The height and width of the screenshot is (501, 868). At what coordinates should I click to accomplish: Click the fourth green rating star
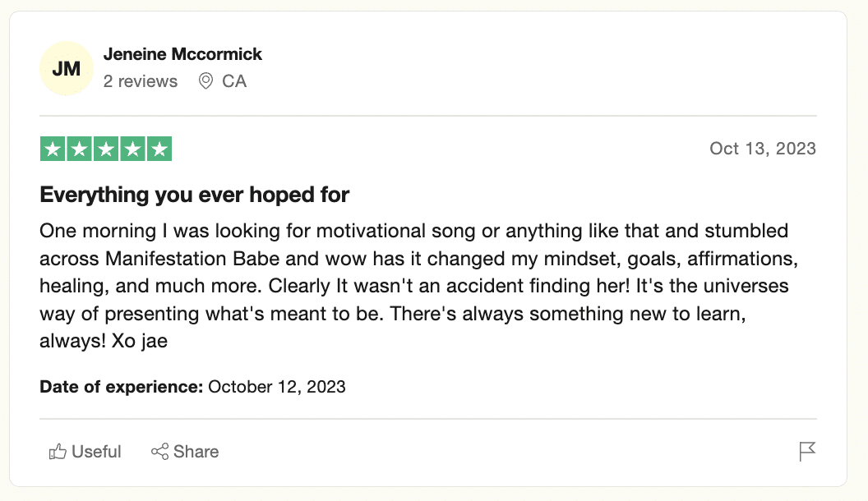click(x=133, y=149)
